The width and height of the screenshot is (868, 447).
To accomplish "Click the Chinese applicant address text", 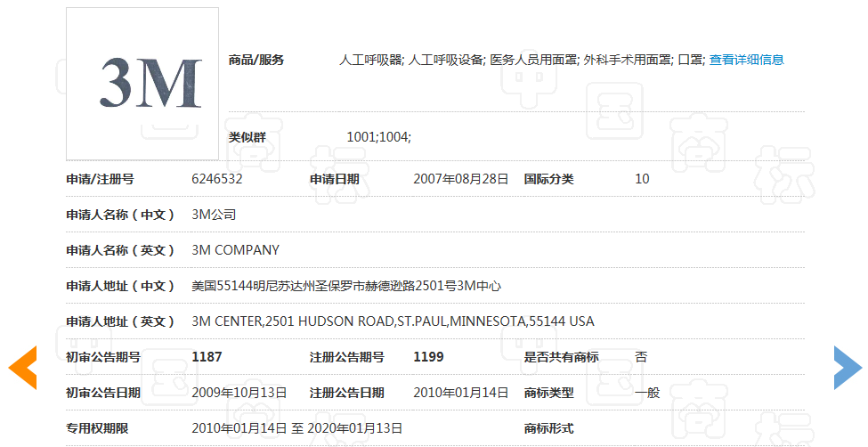I will tap(346, 286).
